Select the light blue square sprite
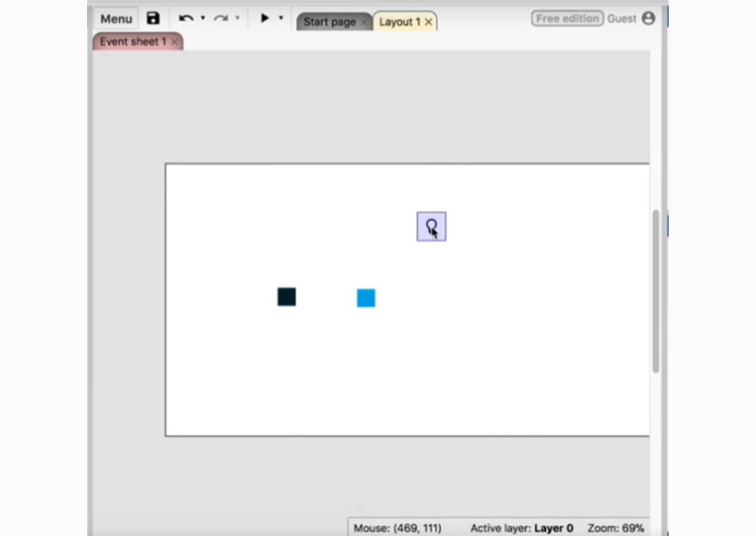Image resolution: width=756 pixels, height=536 pixels. [x=366, y=298]
